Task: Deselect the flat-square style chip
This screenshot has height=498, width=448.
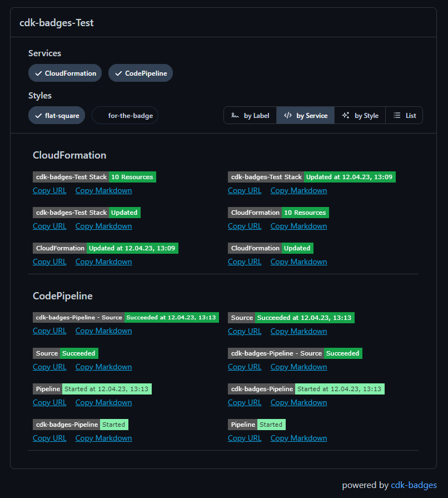Action: click(57, 115)
